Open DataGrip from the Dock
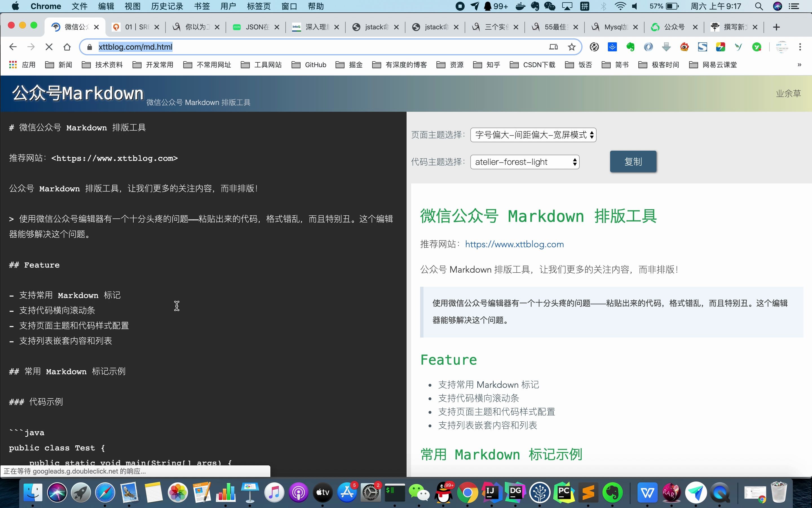 (516, 493)
